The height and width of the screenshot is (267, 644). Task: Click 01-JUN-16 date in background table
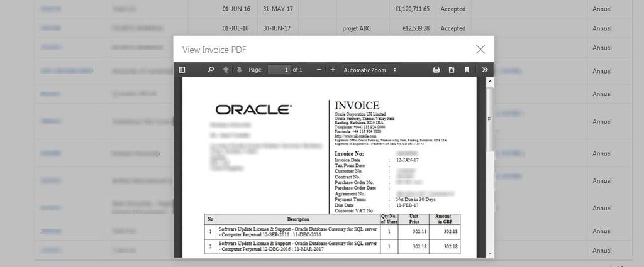coord(235,9)
